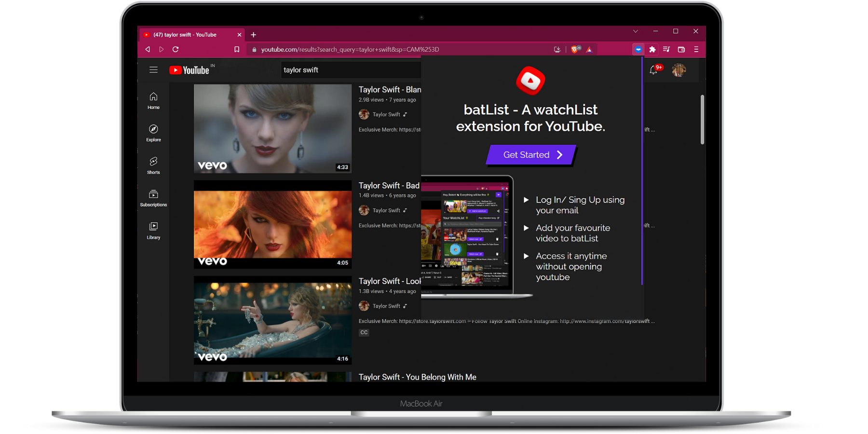Open Explore in the sidebar

coord(153,133)
